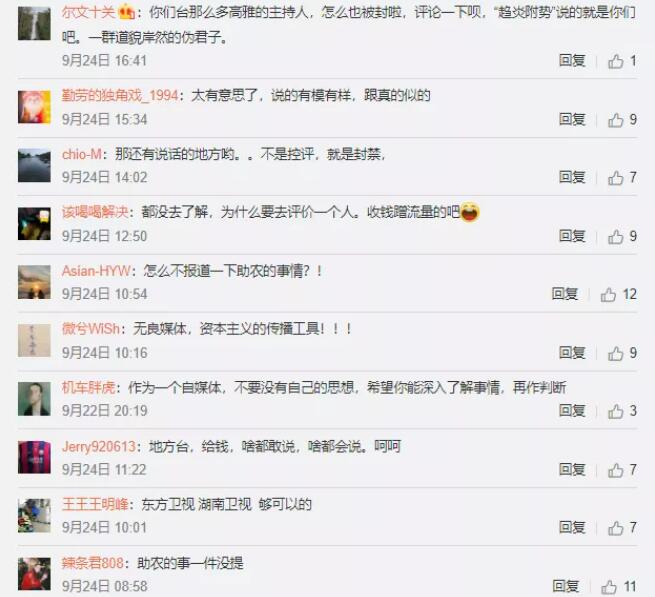Like Asian-HYW's comment with 12 likes
This screenshot has height=597, width=655.
click(x=608, y=295)
